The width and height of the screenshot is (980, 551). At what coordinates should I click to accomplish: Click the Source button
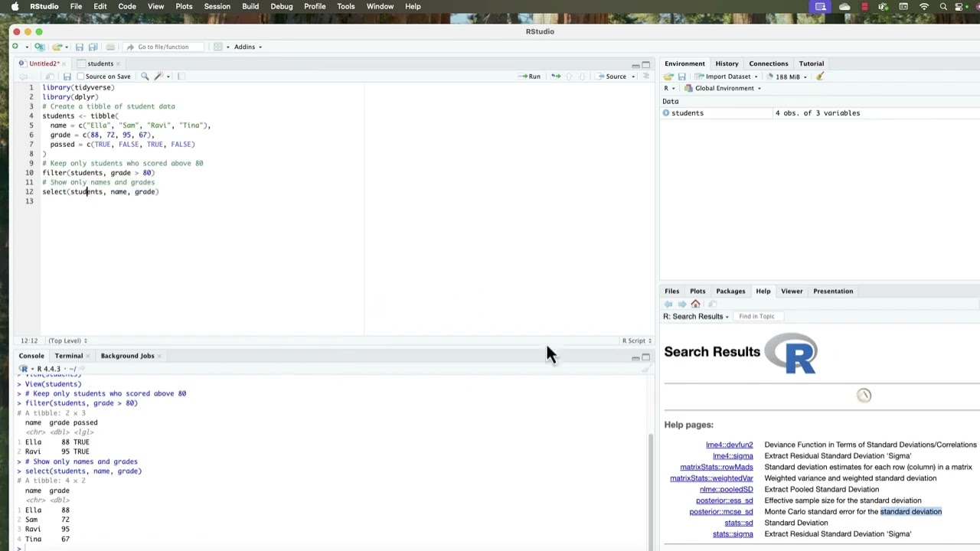pyautogui.click(x=611, y=77)
